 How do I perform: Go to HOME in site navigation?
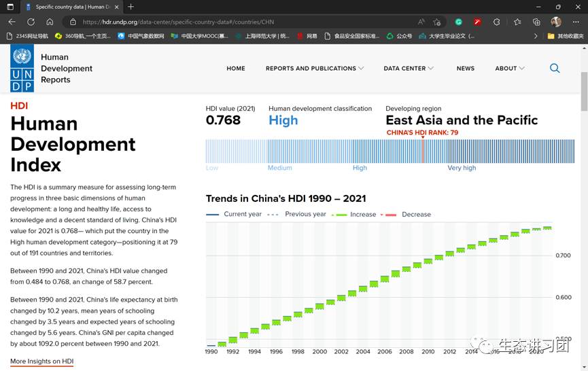click(x=235, y=68)
